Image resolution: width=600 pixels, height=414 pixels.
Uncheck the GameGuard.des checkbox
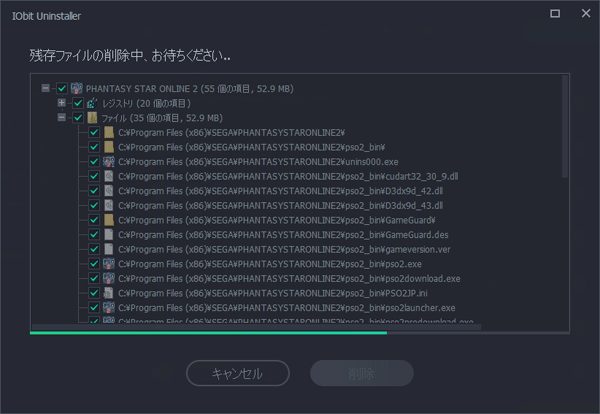tap(94, 235)
